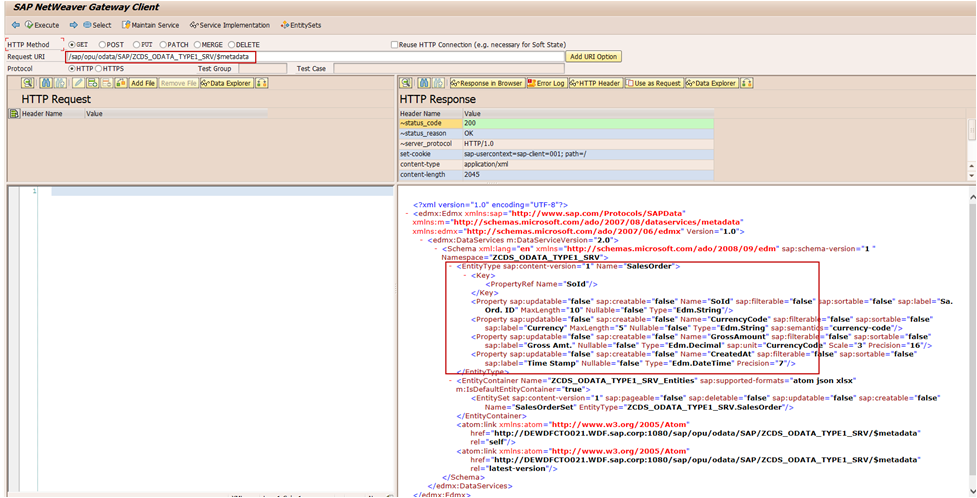Show the HTTP Header
Screen dimensions: 977x498
pos(595,83)
